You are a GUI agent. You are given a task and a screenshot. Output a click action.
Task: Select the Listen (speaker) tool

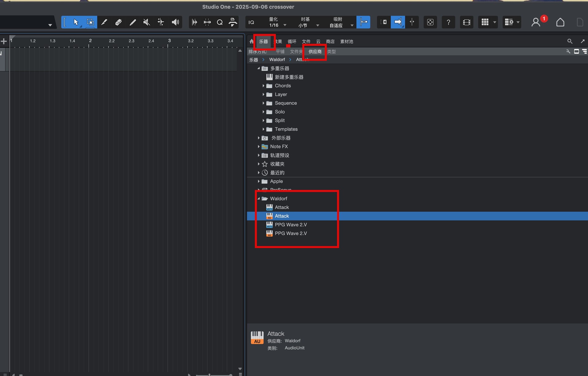(175, 22)
